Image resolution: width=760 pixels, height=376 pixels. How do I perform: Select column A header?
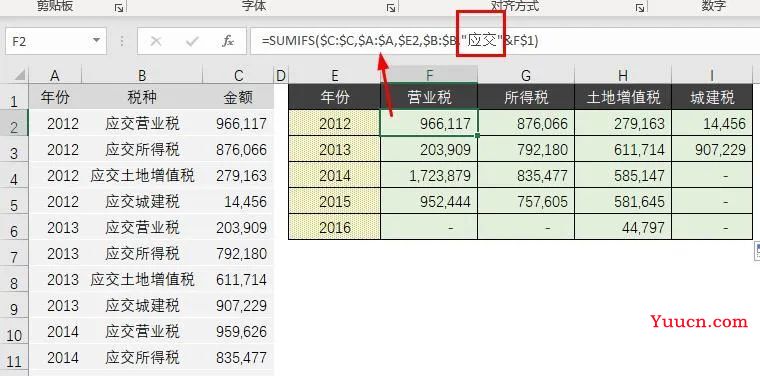(55, 75)
